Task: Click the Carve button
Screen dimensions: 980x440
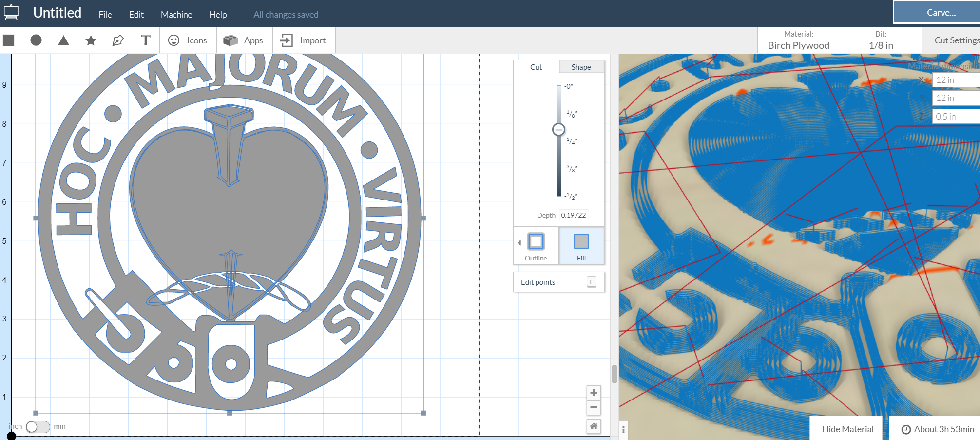Action: [937, 12]
